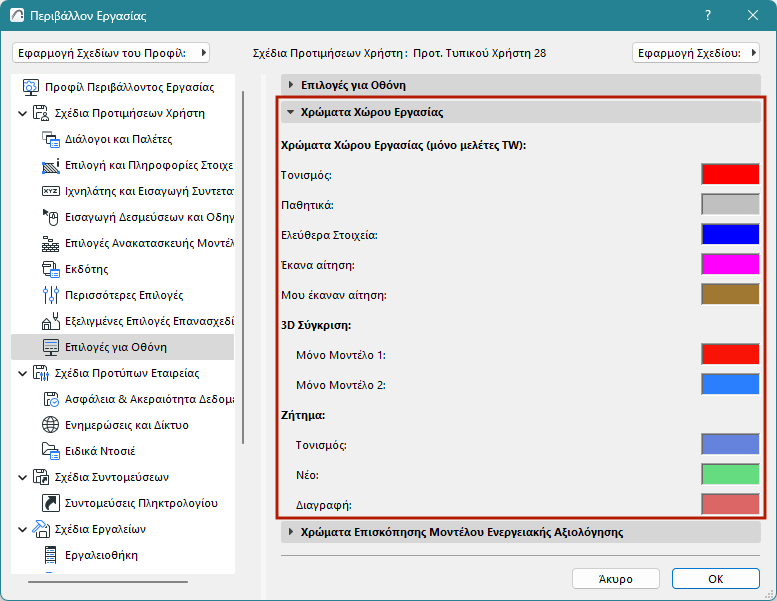Collapse the Σχέδια Εργαλείων tree node
Image resolution: width=777 pixels, height=601 pixels.
[22, 530]
